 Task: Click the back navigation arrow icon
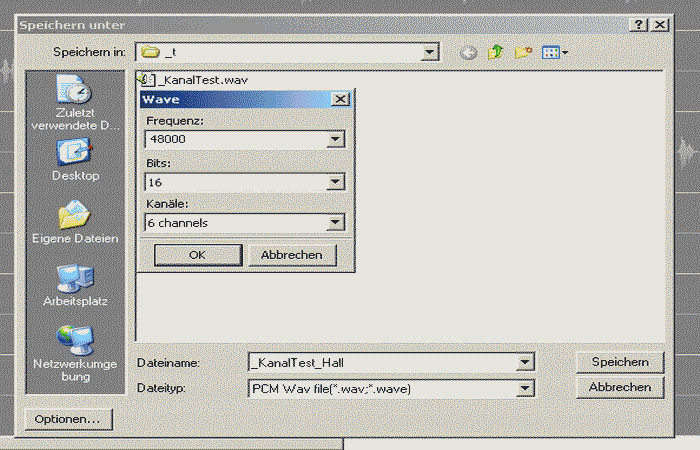468,53
